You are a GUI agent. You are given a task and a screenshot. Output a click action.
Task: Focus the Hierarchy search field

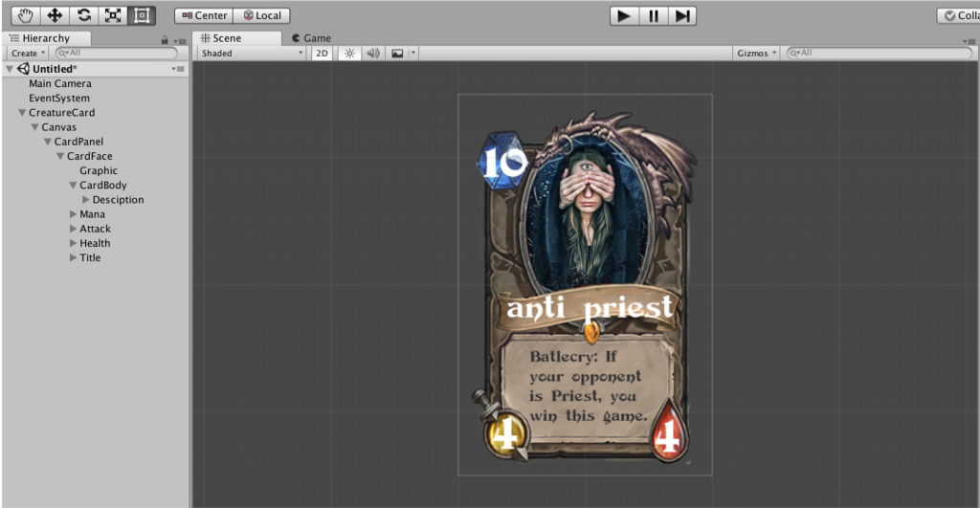click(x=116, y=54)
